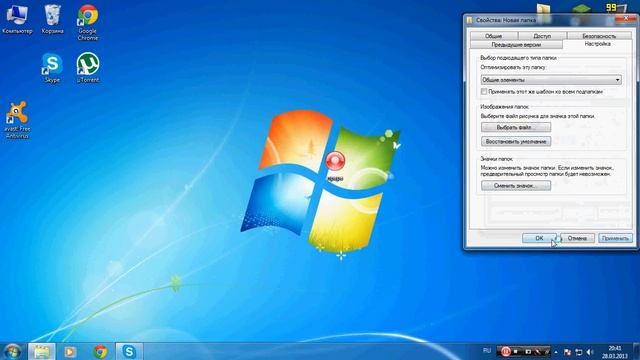Click the Отмена button
This screenshot has height=360, width=640.
577,238
